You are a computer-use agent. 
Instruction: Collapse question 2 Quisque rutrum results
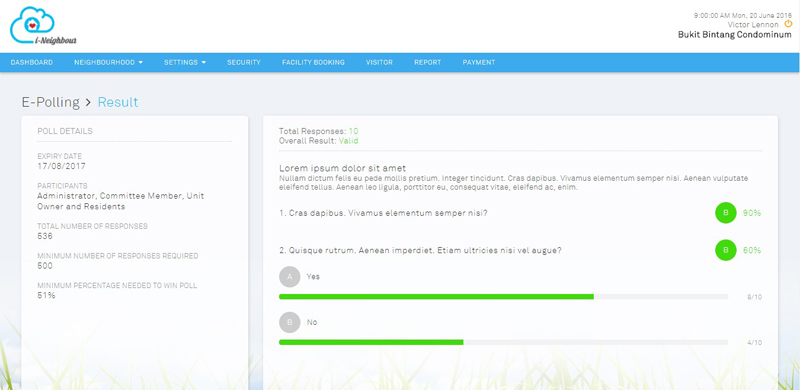(420, 251)
